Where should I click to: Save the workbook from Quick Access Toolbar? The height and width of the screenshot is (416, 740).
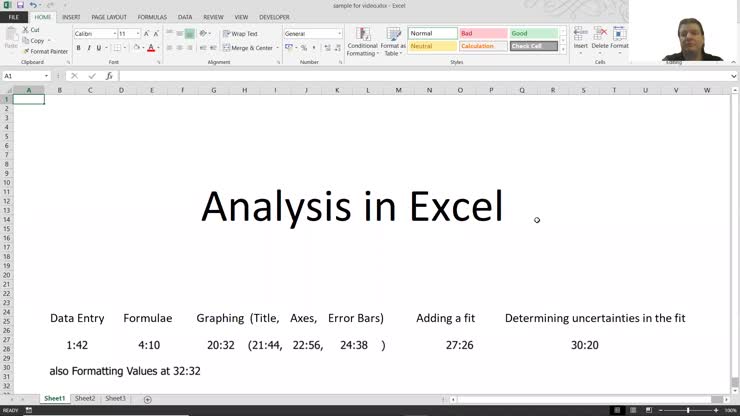(x=20, y=5)
